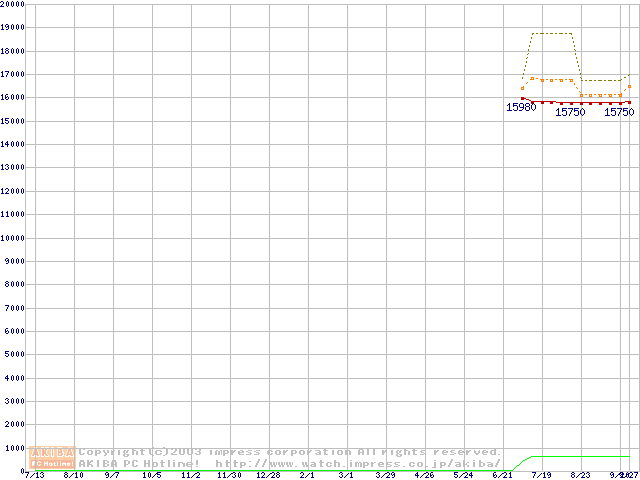Select the 7/19 date on the x-axis
The height and width of the screenshot is (480, 640).
click(x=541, y=476)
